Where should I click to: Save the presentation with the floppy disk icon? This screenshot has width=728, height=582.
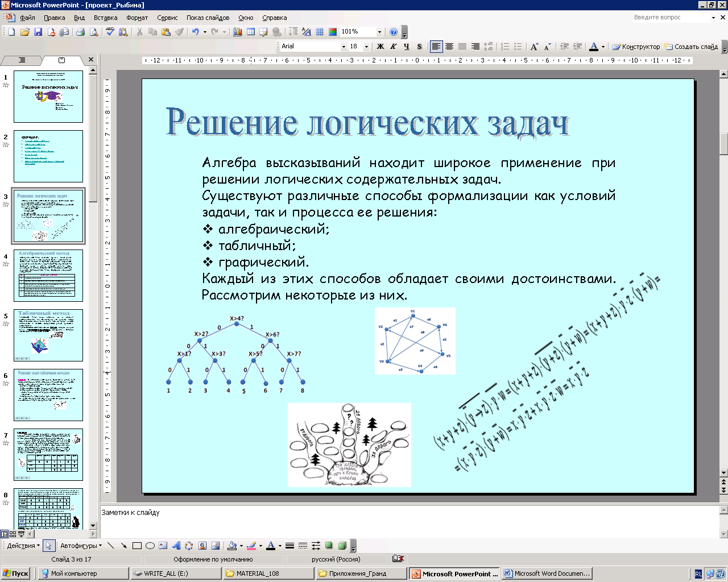[x=38, y=32]
